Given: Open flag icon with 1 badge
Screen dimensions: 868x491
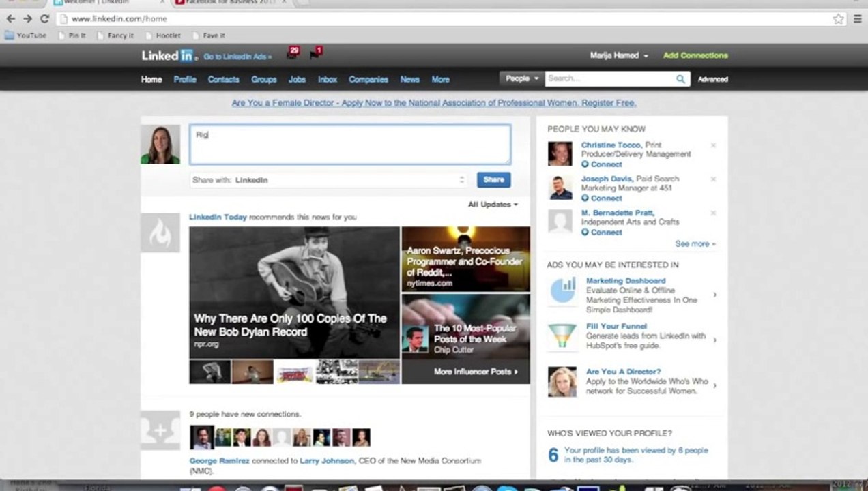Looking at the screenshot, I should [x=315, y=53].
